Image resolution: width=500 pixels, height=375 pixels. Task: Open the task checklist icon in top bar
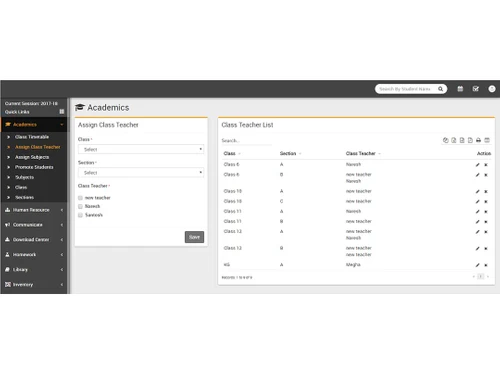tap(476, 89)
